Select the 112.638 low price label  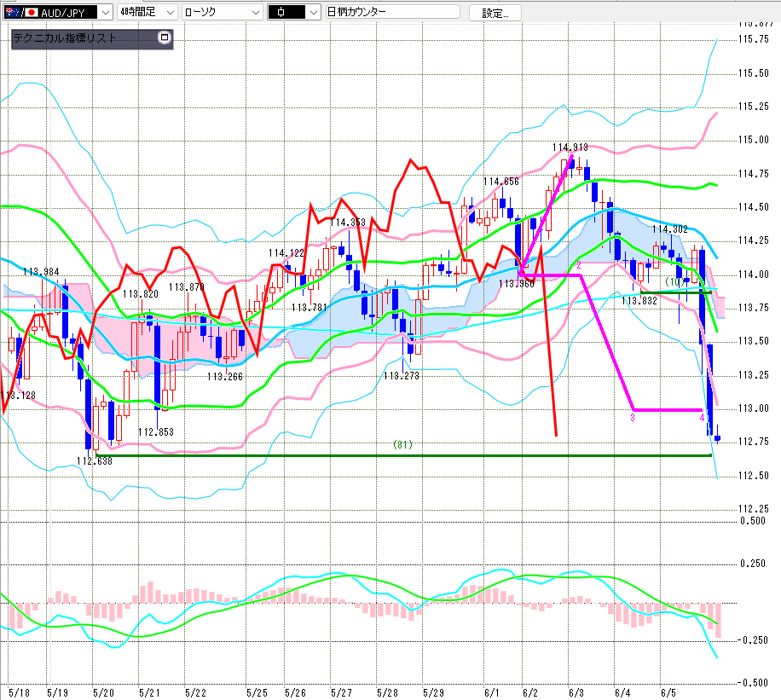pyautogui.click(x=94, y=461)
